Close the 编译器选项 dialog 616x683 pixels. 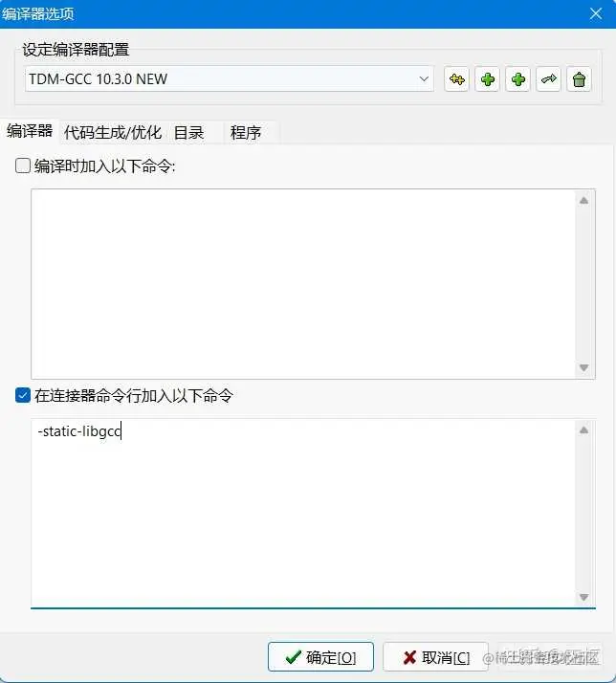click(596, 13)
